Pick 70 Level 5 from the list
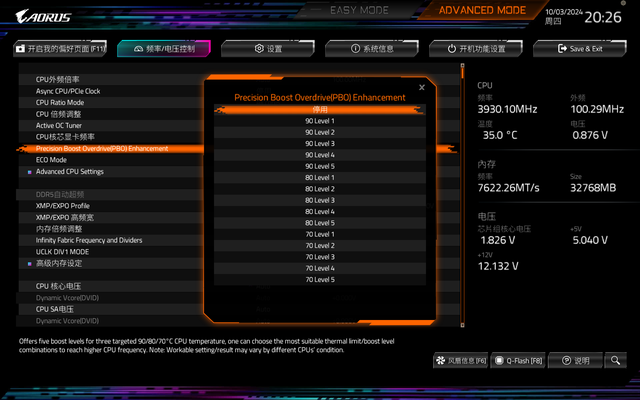Screen dimensions: 640x400 coord(320,280)
